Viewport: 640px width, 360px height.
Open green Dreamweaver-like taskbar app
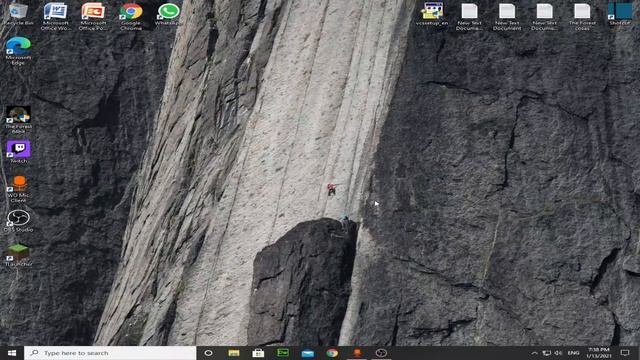click(283, 353)
